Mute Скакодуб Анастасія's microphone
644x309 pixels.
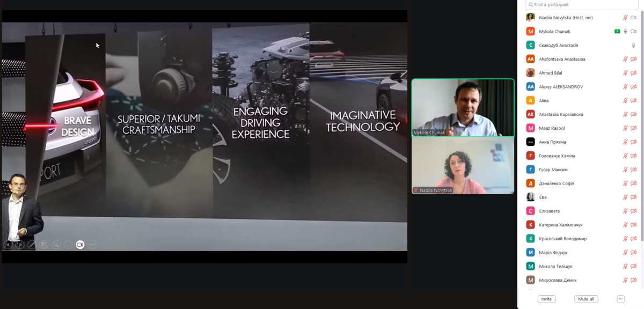point(634,46)
